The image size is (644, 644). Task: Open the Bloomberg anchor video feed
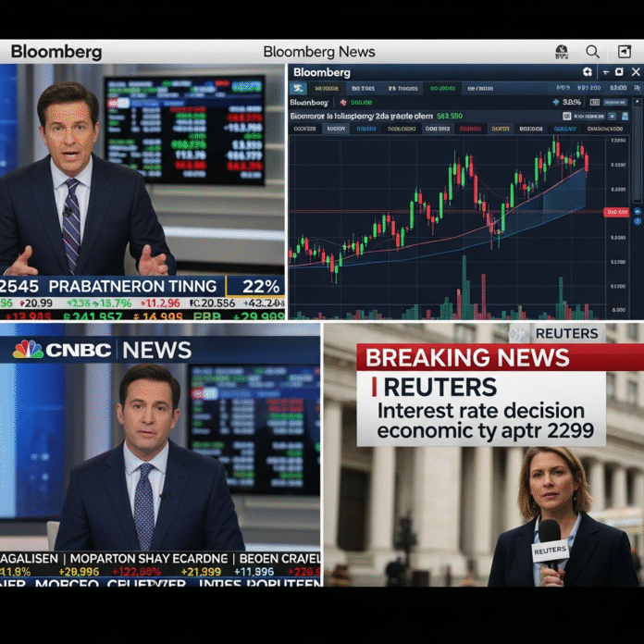pos(142,170)
